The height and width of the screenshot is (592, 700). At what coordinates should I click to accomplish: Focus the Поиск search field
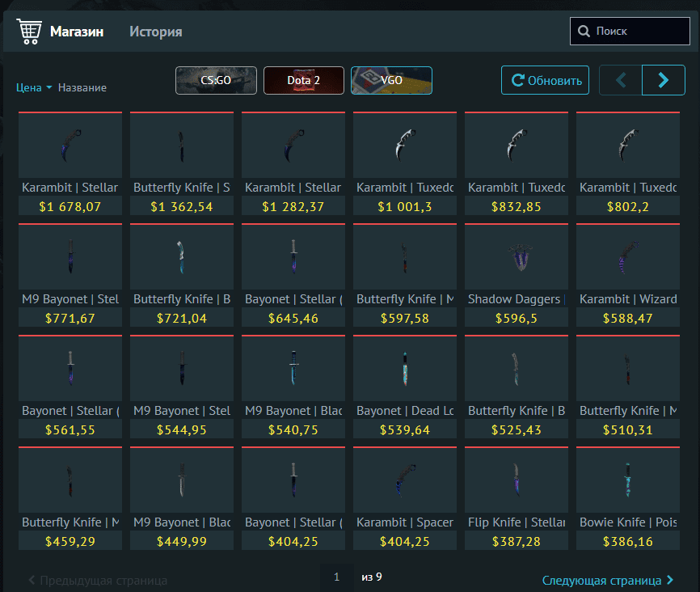pos(630,32)
